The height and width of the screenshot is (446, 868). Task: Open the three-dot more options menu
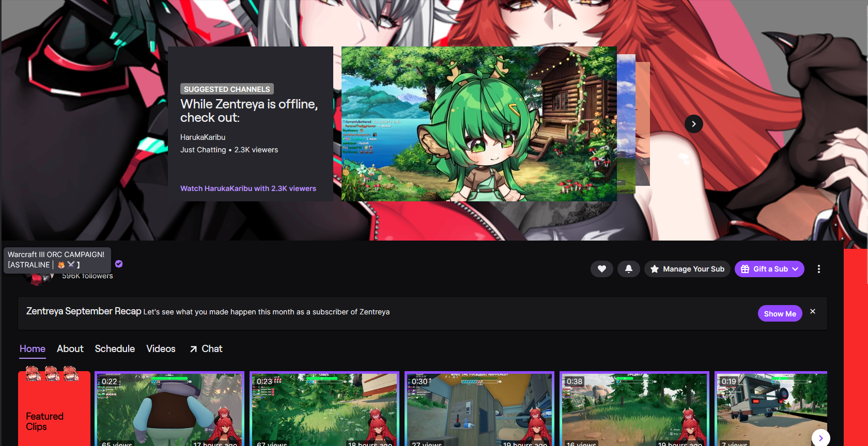coord(819,269)
